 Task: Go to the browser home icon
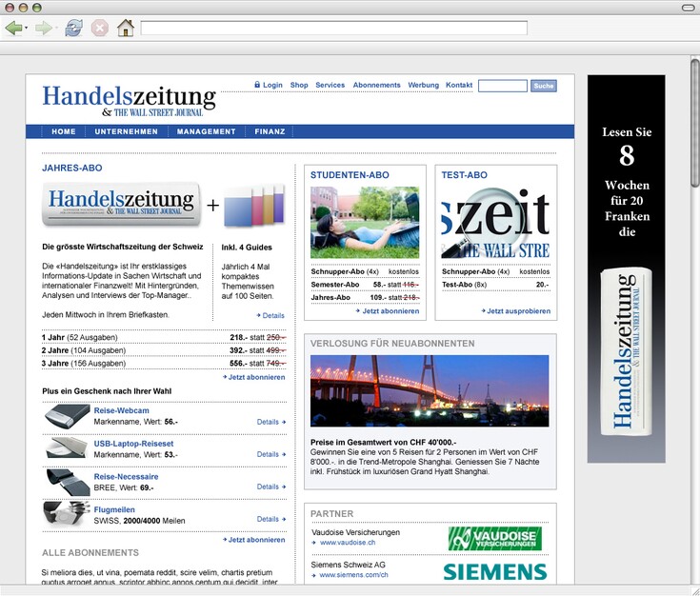coord(126,29)
